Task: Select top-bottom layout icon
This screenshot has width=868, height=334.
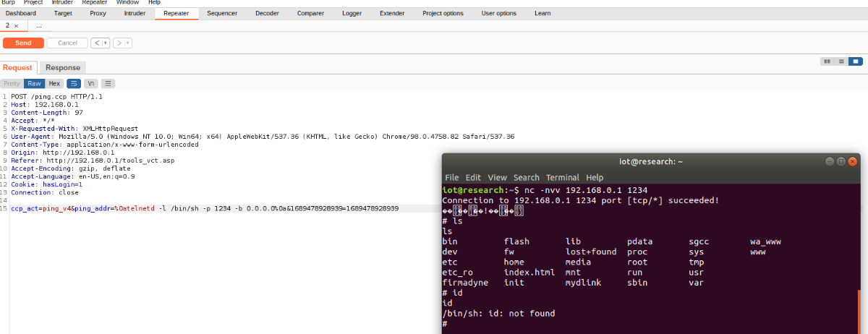Action: (841, 61)
